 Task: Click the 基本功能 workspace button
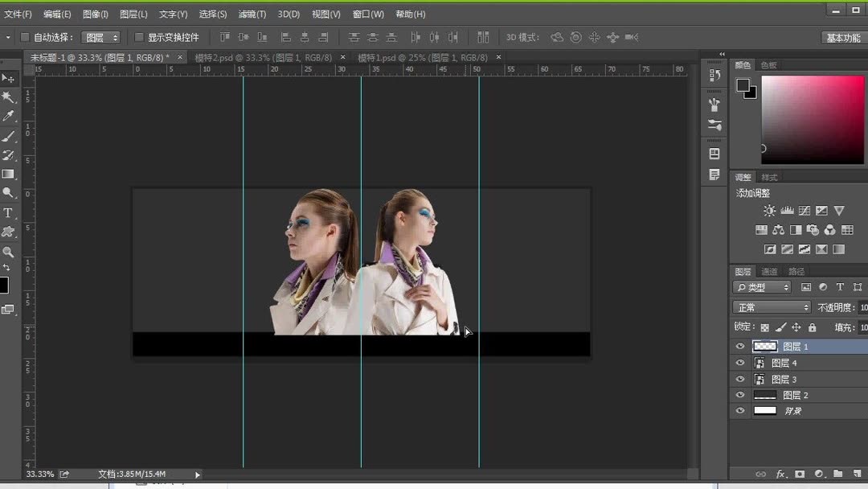click(843, 38)
